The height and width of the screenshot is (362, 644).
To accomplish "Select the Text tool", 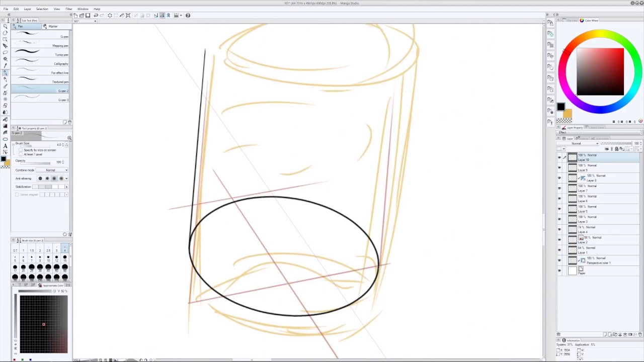I will pyautogui.click(x=5, y=146).
